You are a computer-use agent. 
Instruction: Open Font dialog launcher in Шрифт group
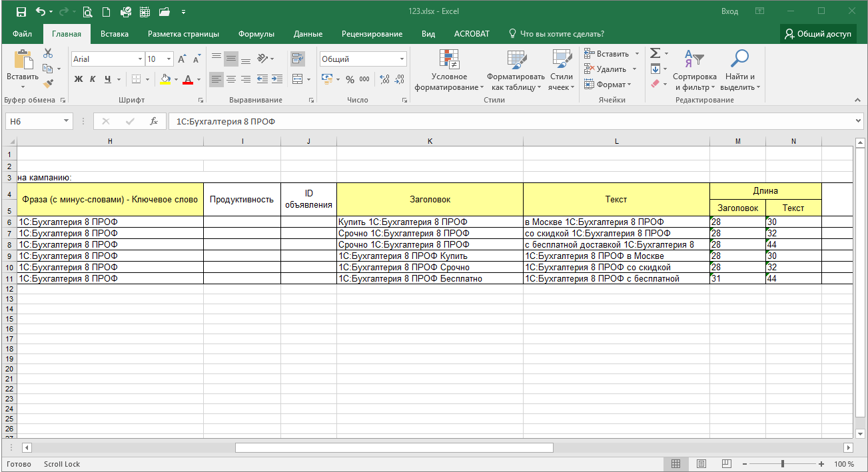point(201,100)
